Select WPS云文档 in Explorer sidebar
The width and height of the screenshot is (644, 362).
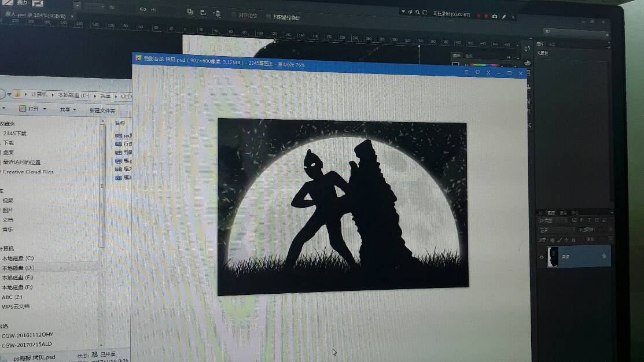(16, 306)
